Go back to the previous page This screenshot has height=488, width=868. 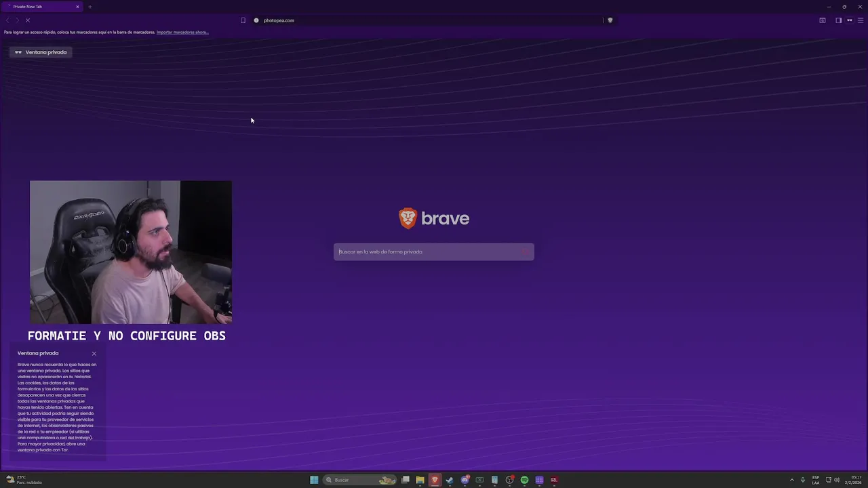click(7, 20)
